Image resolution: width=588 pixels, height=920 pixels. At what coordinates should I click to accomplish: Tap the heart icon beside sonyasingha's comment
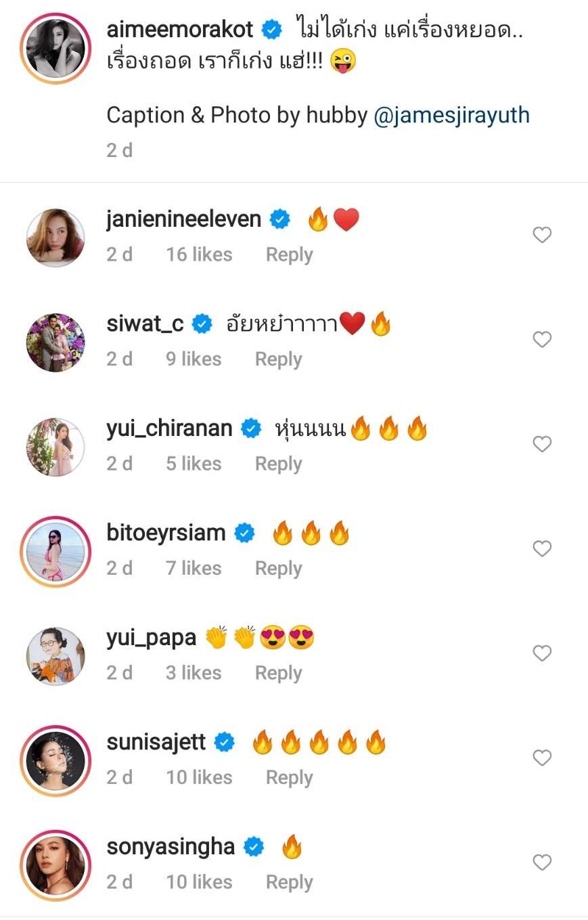click(542, 862)
